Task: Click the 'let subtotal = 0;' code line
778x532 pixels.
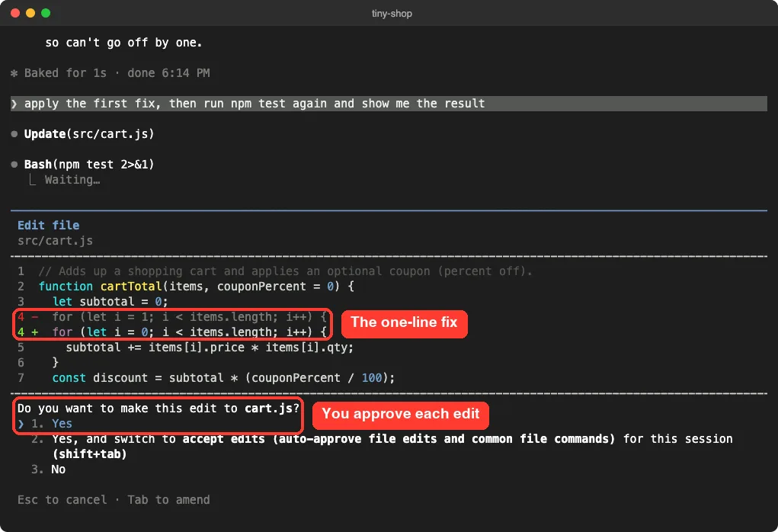Action: click(110, 301)
